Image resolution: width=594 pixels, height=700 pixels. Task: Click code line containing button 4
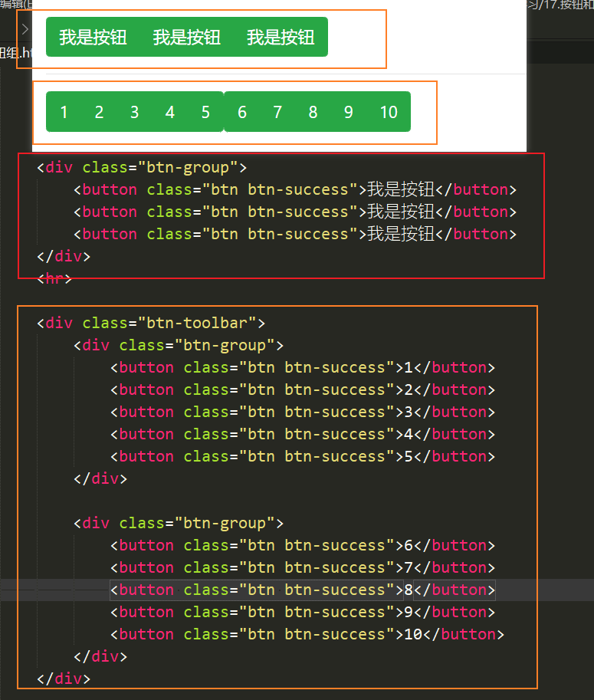(x=303, y=435)
